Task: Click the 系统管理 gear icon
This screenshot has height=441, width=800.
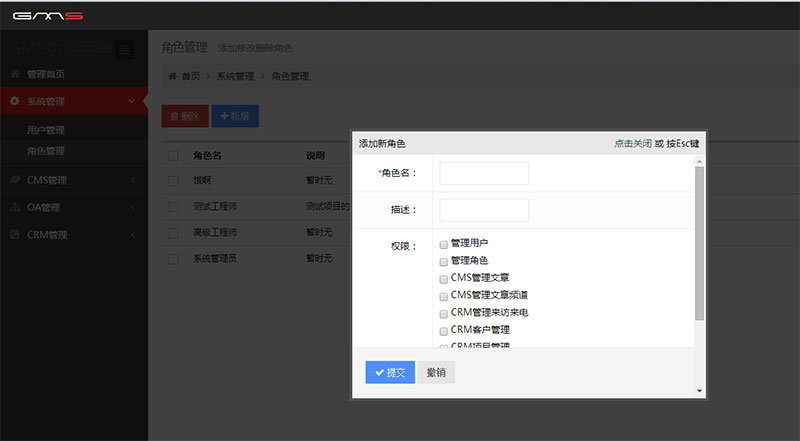Action: pyautogui.click(x=14, y=101)
